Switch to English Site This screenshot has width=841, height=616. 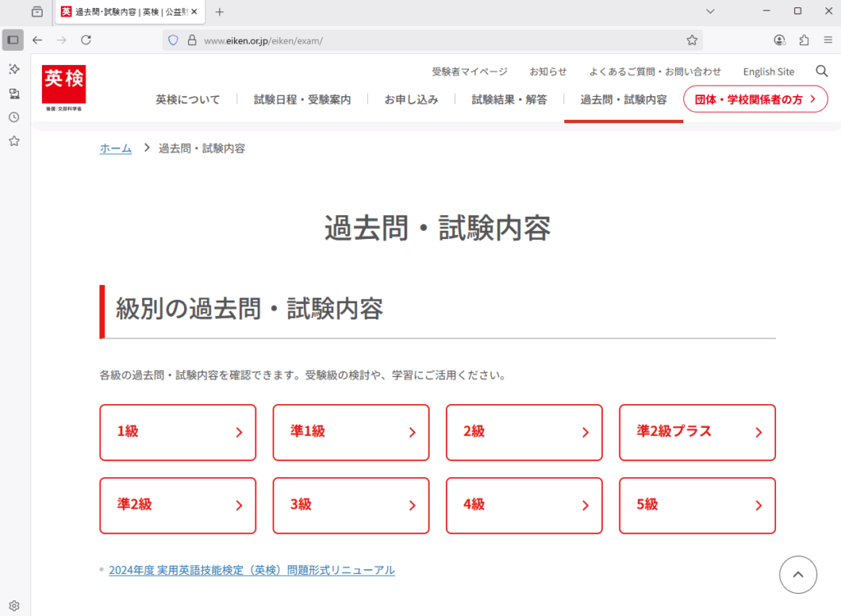769,72
